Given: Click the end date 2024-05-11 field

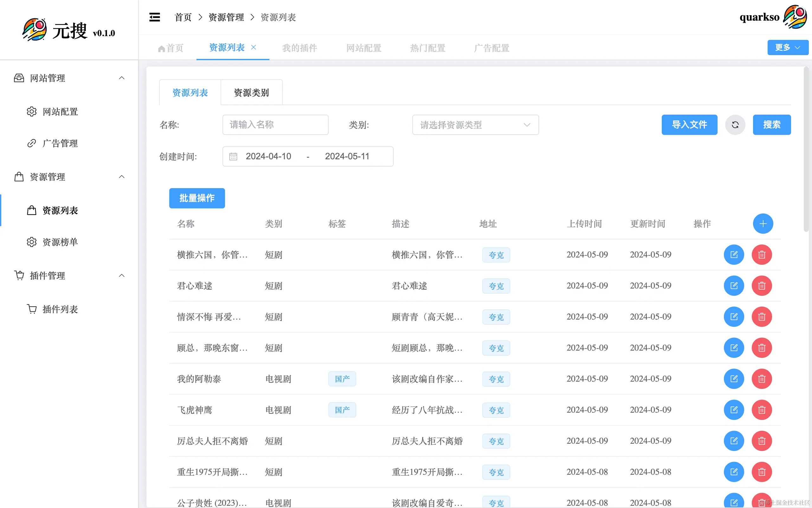Looking at the screenshot, I should click(347, 156).
